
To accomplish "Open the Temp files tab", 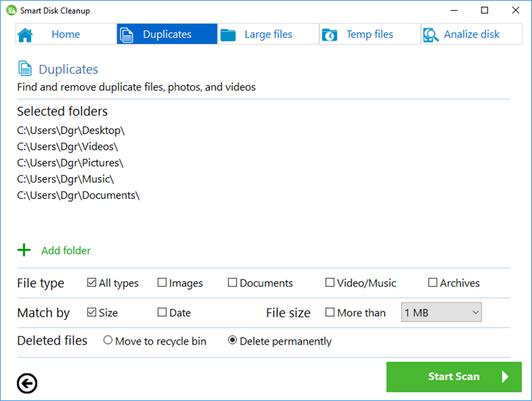I will [369, 34].
